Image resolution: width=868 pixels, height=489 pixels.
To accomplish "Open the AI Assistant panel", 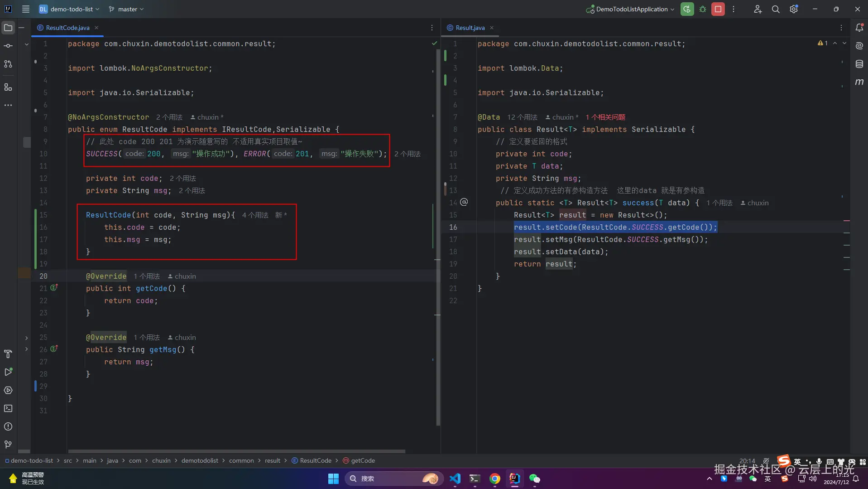I will [x=859, y=46].
